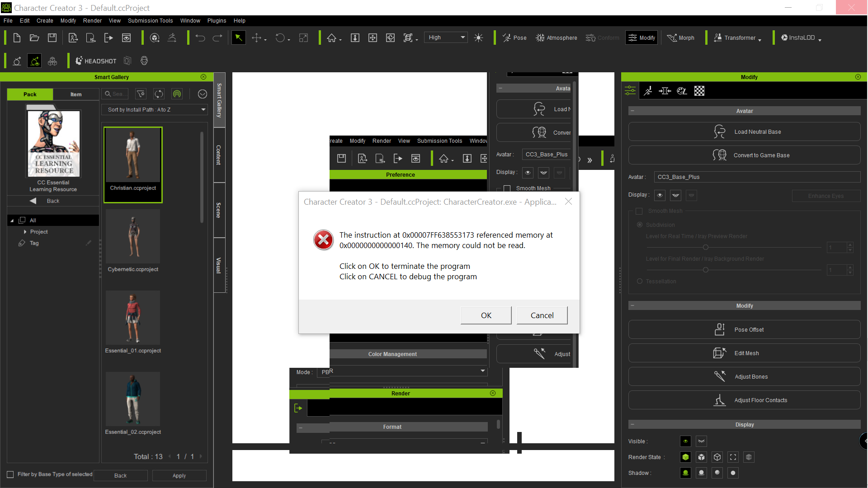The image size is (868, 488).
Task: Toggle Smooth Mesh checkbox in Modify panel
Action: pyautogui.click(x=639, y=211)
